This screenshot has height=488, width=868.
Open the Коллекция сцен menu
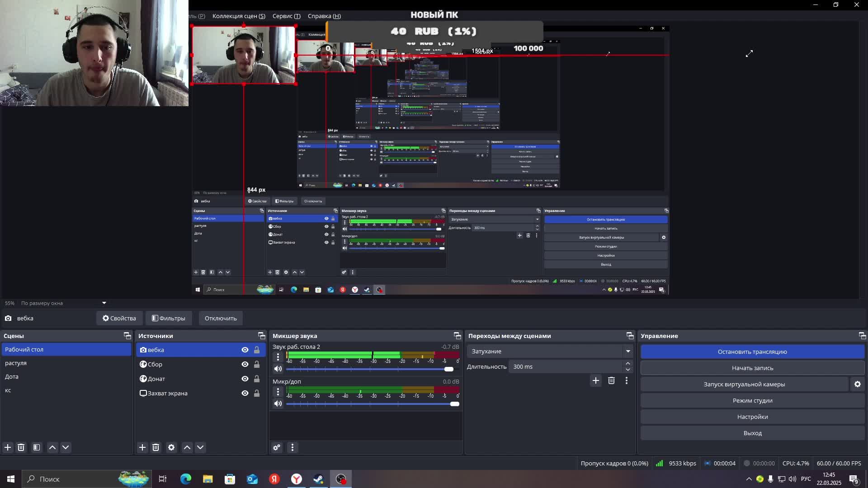[238, 16]
